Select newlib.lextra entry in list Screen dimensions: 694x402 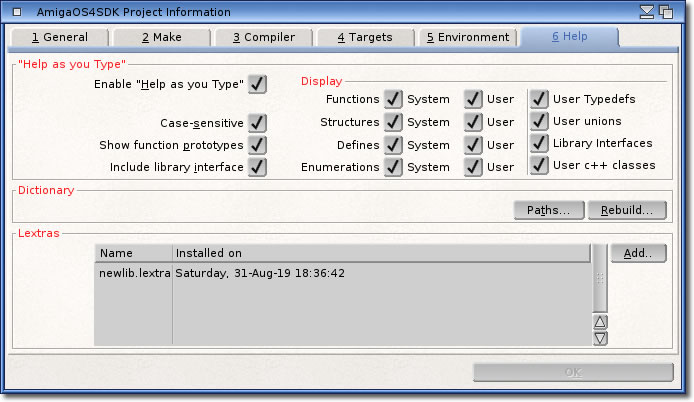tap(134, 273)
